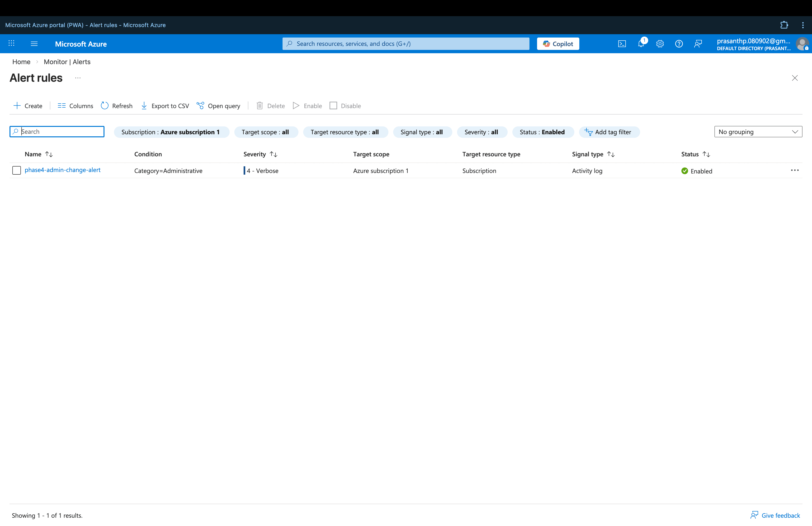Open the Azure portal hamburger menu

pos(34,44)
